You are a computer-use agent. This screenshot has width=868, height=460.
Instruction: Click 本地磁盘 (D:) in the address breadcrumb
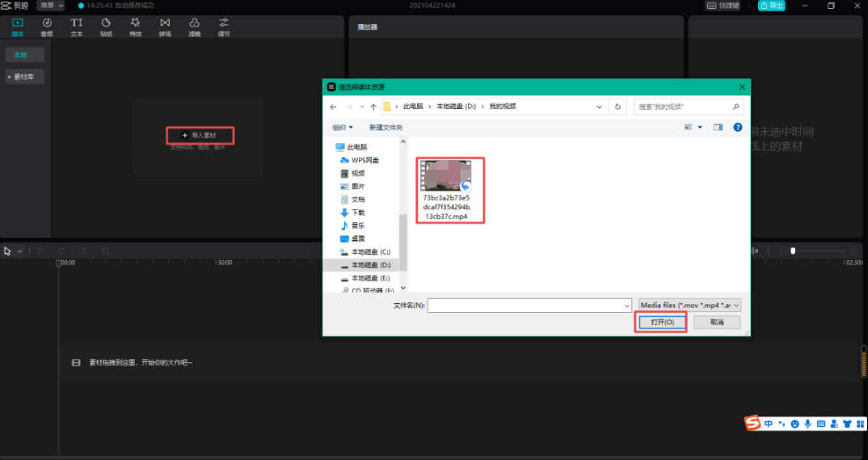[x=456, y=106]
